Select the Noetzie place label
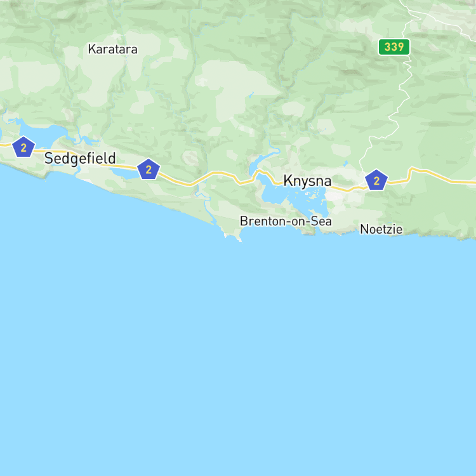This screenshot has width=476, height=476. tap(381, 229)
